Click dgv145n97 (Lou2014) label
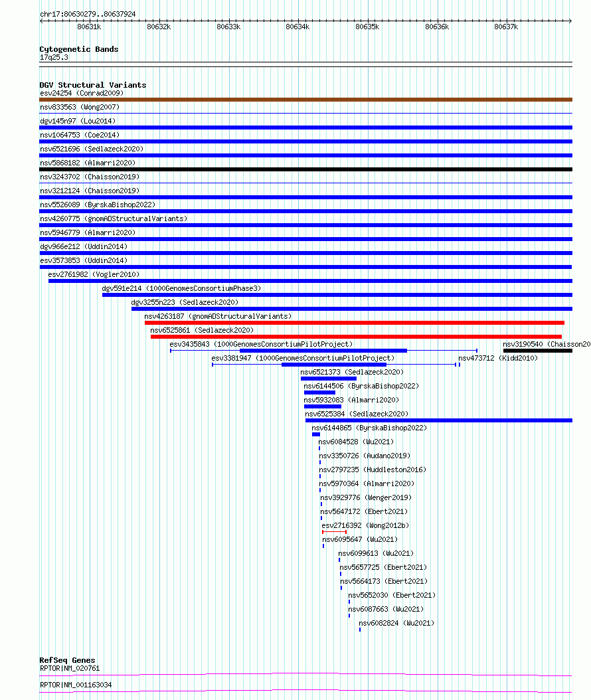Viewport: 591px width, 700px height. (78, 121)
